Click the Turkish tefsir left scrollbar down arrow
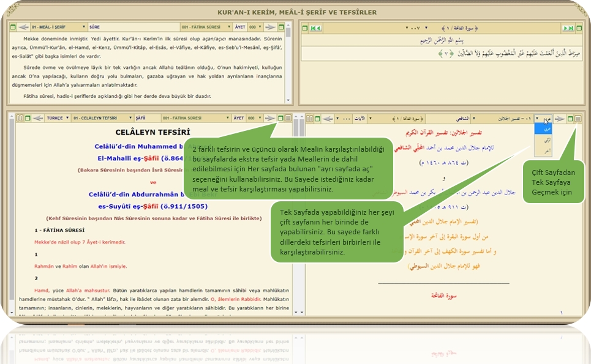The height and width of the screenshot is (364, 591). pos(12,312)
